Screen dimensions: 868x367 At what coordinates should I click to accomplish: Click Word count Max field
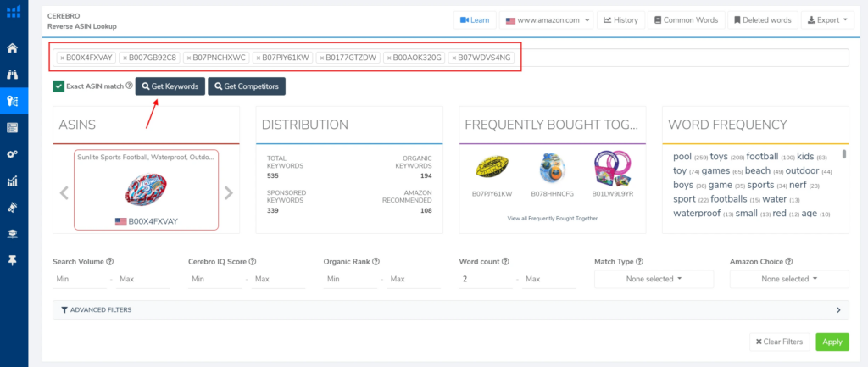(x=549, y=280)
